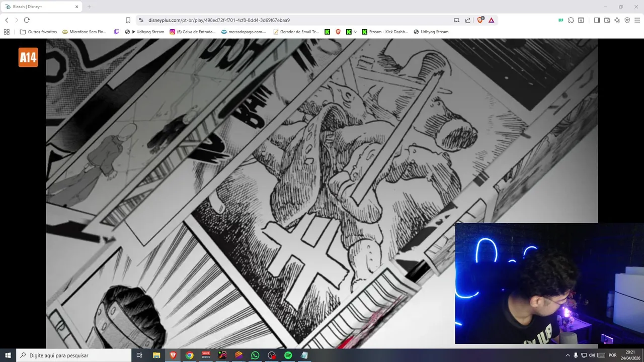644x362 pixels.
Task: Open the Kick bookmark labeled iv
Action: [x=351, y=32]
